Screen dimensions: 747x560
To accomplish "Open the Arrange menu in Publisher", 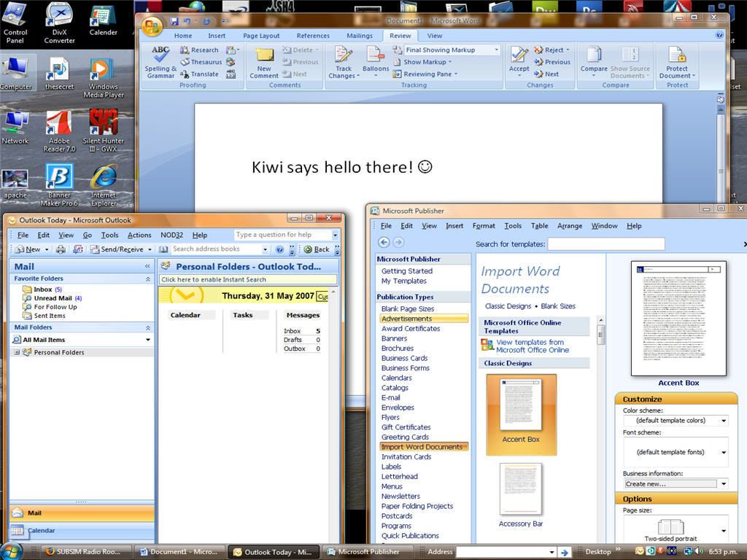I will [570, 226].
